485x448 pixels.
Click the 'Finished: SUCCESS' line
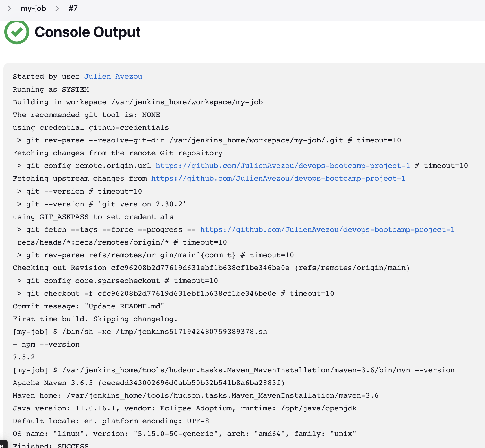[x=51, y=445]
